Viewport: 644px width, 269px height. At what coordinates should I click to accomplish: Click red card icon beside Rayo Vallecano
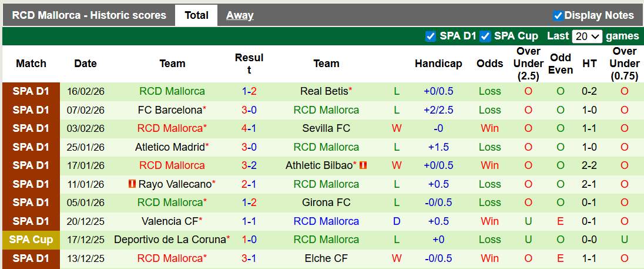(x=132, y=184)
